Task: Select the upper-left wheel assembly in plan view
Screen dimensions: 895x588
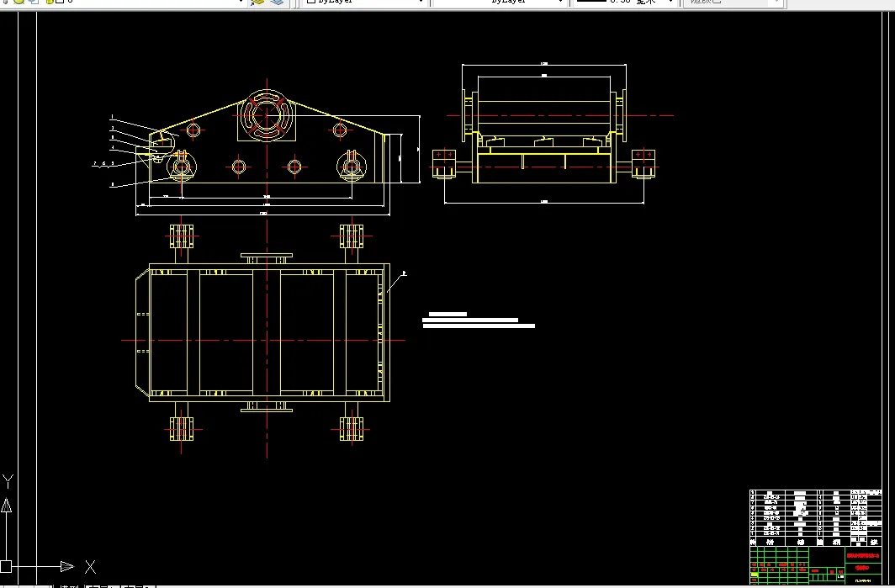Action: click(x=182, y=236)
